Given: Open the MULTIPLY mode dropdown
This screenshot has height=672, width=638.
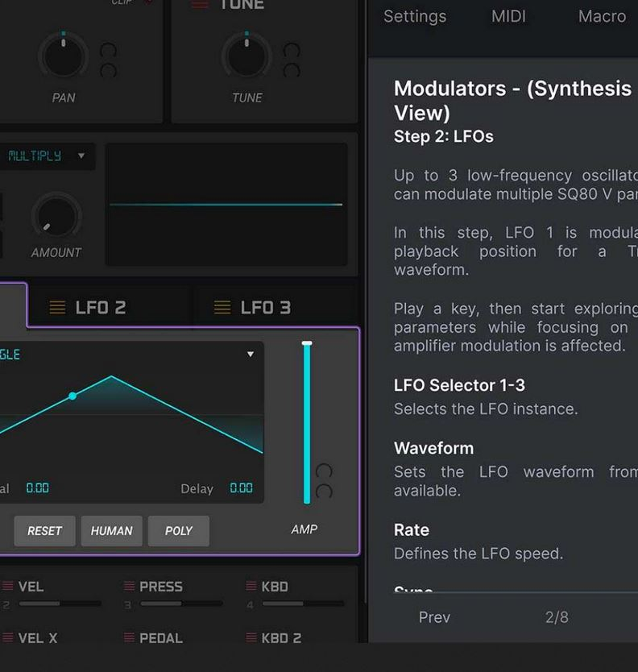Looking at the screenshot, I should click(46, 156).
